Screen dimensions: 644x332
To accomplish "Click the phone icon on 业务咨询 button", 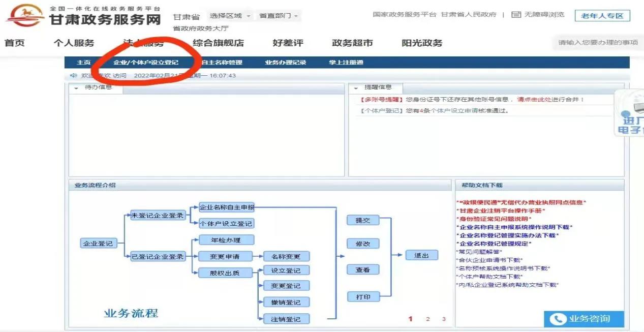I will (x=558, y=319).
